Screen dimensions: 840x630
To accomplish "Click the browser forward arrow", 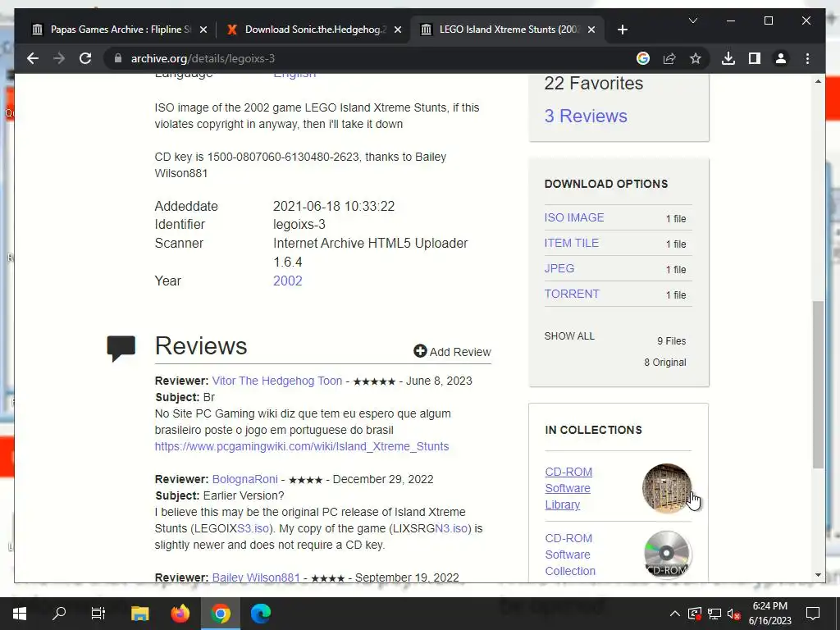I will [59, 58].
